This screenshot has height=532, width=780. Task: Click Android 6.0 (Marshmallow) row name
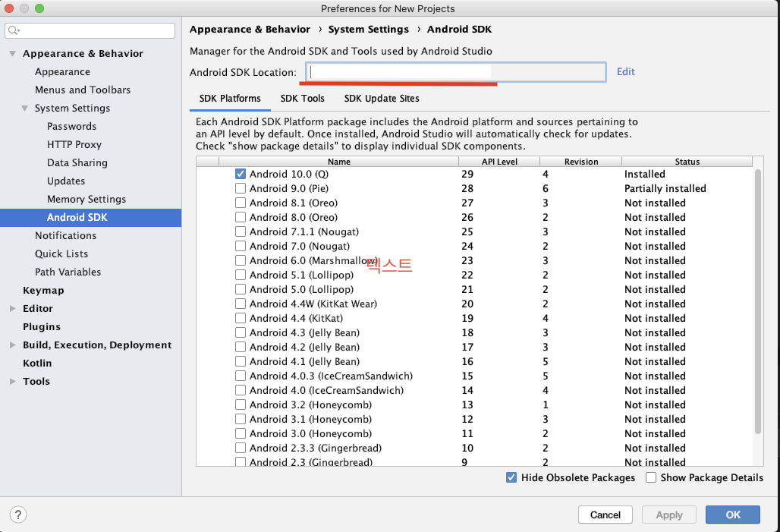click(313, 260)
